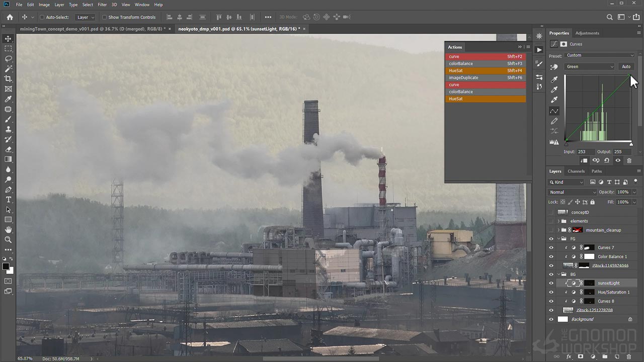Screen dimensions: 644x362
Task: Check Show Transform Controls
Action: 104,17
